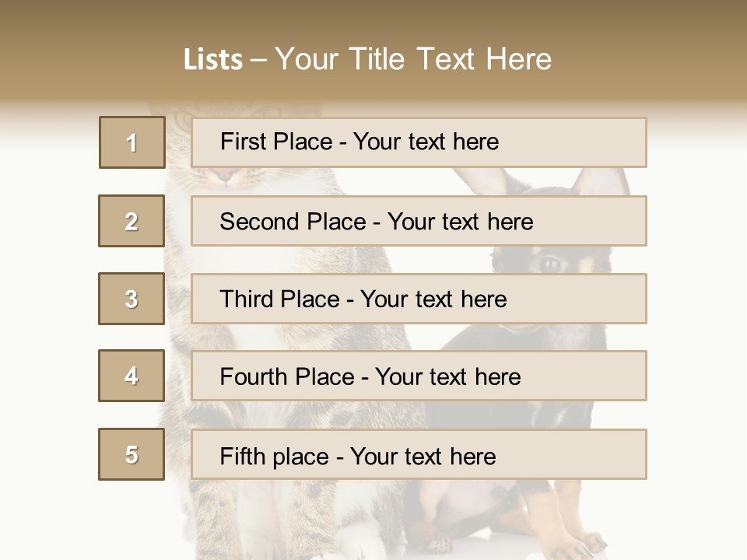Viewport: 747px width, 560px height.
Task: Click the dog's eye in background image
Action: (x=550, y=261)
